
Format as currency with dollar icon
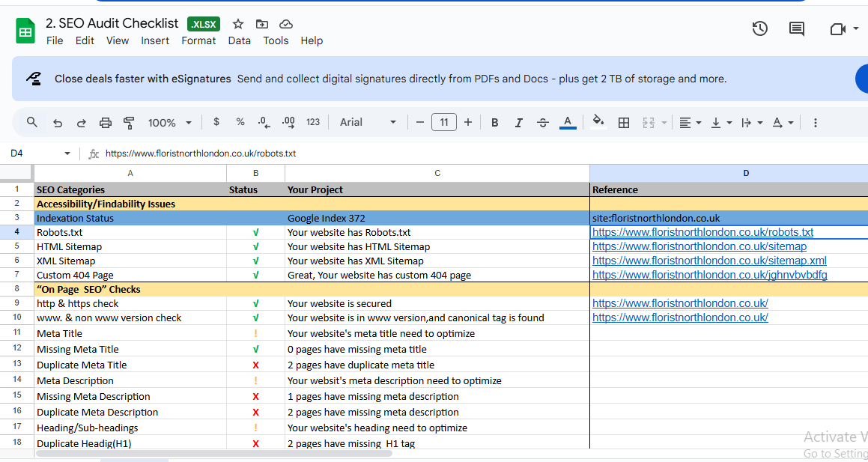(x=216, y=122)
